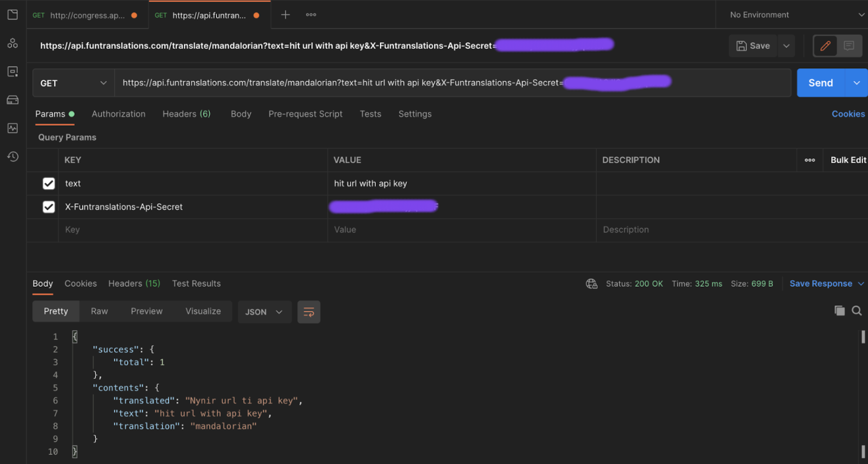The height and width of the screenshot is (464, 868).
Task: Click the key name 'X-Funtranslations-Api-Secret'
Action: (x=124, y=207)
